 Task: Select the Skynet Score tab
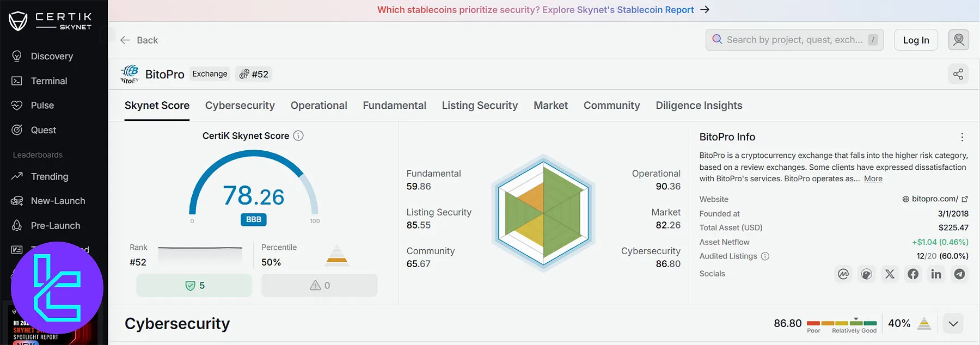[x=157, y=106]
